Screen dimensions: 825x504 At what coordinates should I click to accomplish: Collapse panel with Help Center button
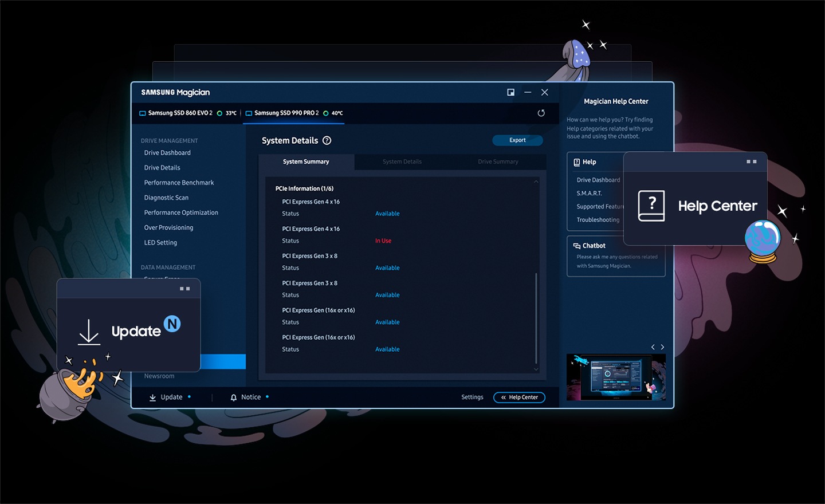(x=519, y=397)
